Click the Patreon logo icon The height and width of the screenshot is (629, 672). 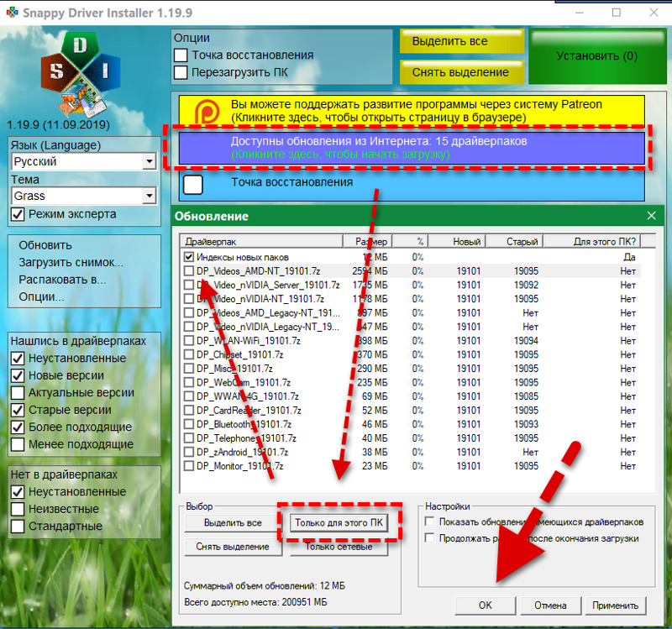point(207,111)
